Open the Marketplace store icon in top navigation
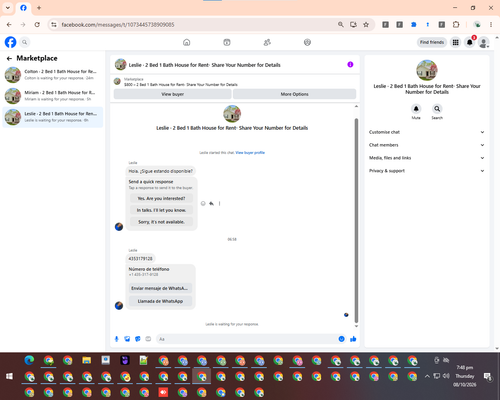The image size is (500, 400). [227, 42]
